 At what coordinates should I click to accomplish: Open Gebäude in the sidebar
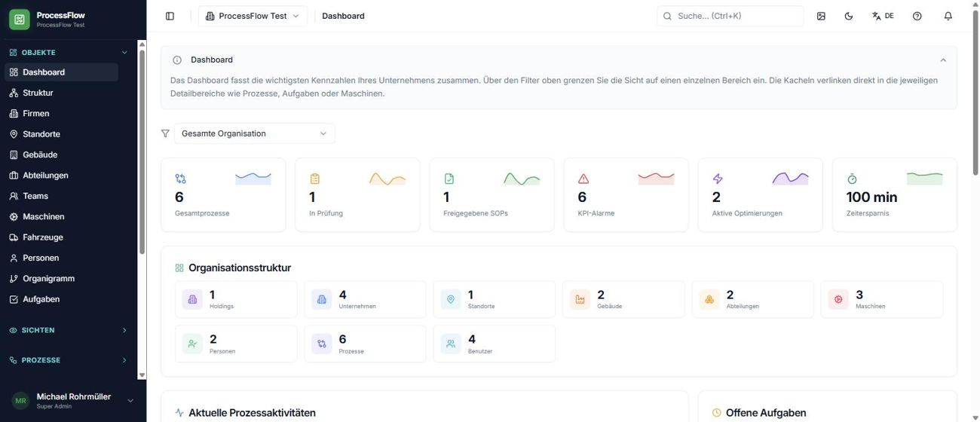(x=62, y=154)
